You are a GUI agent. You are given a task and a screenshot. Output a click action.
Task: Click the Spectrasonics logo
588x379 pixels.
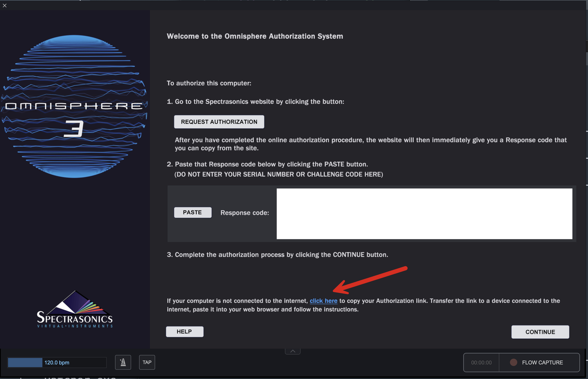coord(75,310)
